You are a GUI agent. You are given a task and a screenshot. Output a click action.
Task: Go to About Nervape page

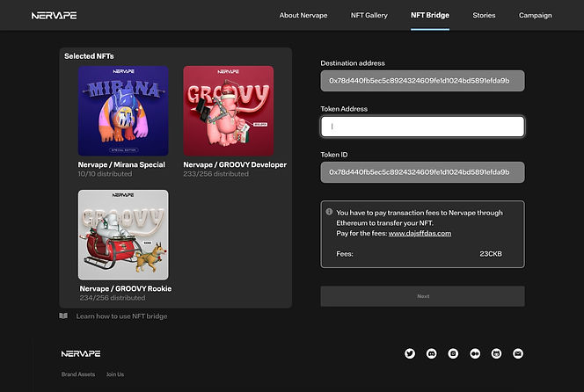tap(303, 15)
